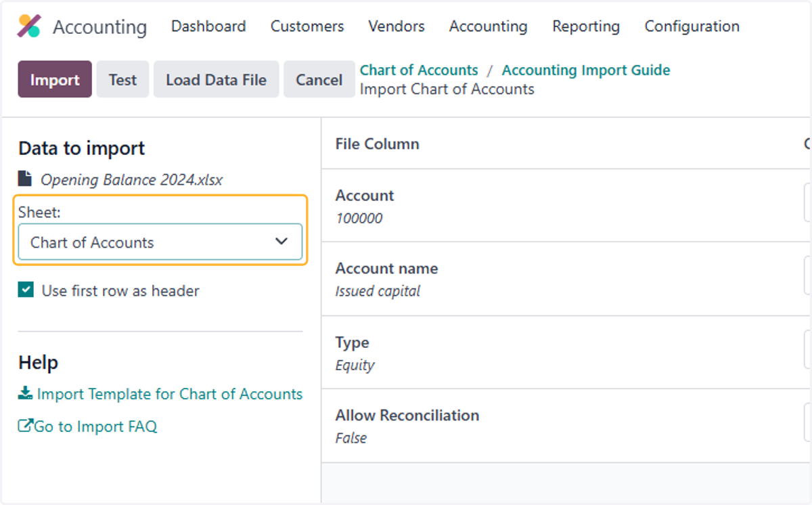This screenshot has height=505, width=812.
Task: Click the Accounting app title text
Action: [x=99, y=27]
